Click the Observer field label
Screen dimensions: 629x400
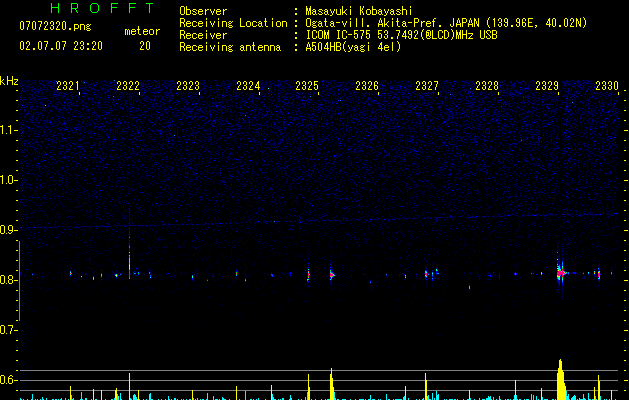coord(203,11)
